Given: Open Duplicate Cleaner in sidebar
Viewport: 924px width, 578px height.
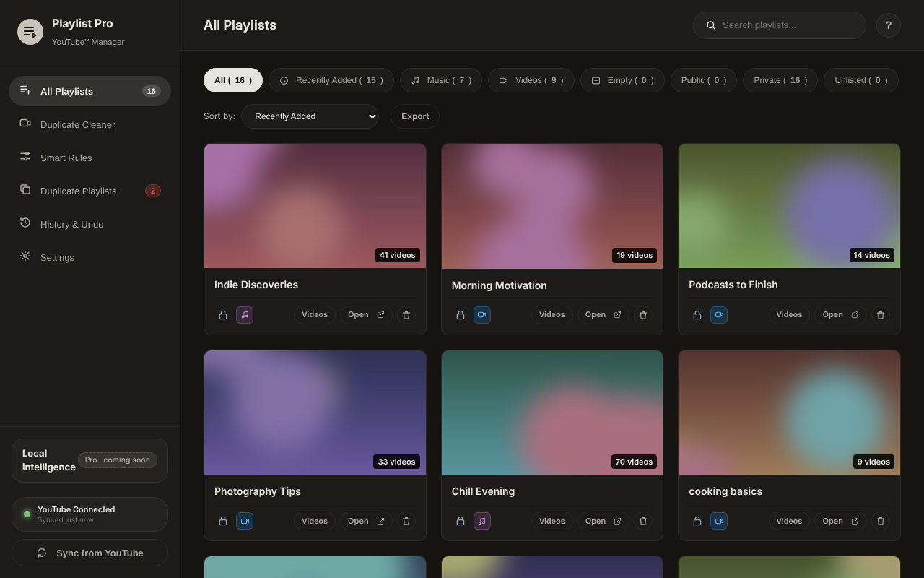Looking at the screenshot, I should tap(90, 124).
